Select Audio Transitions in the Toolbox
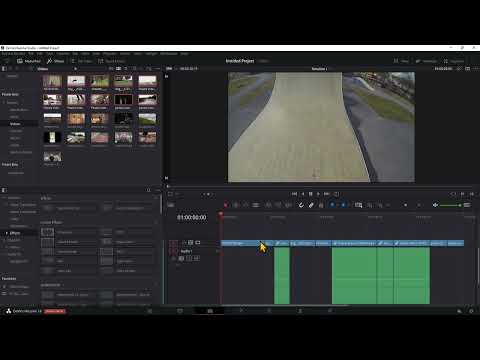 pos(23,212)
